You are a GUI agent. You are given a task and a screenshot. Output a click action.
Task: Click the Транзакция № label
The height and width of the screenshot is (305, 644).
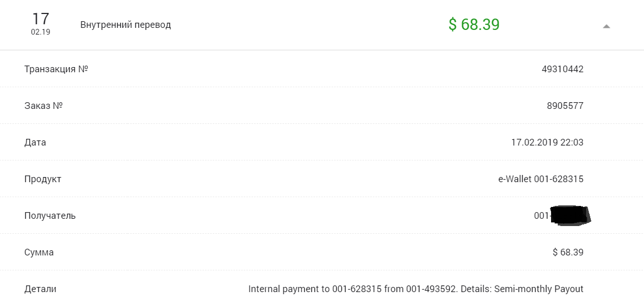tap(56, 69)
